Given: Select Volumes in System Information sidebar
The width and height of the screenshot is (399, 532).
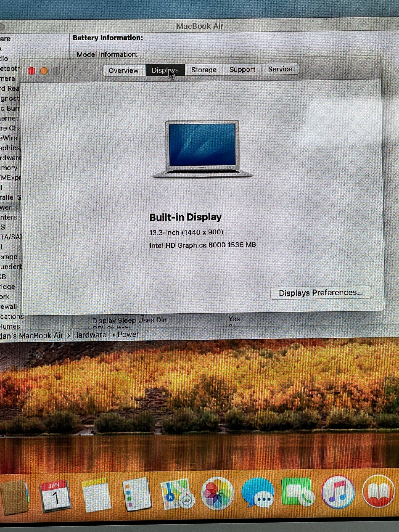Looking at the screenshot, I should [10, 326].
